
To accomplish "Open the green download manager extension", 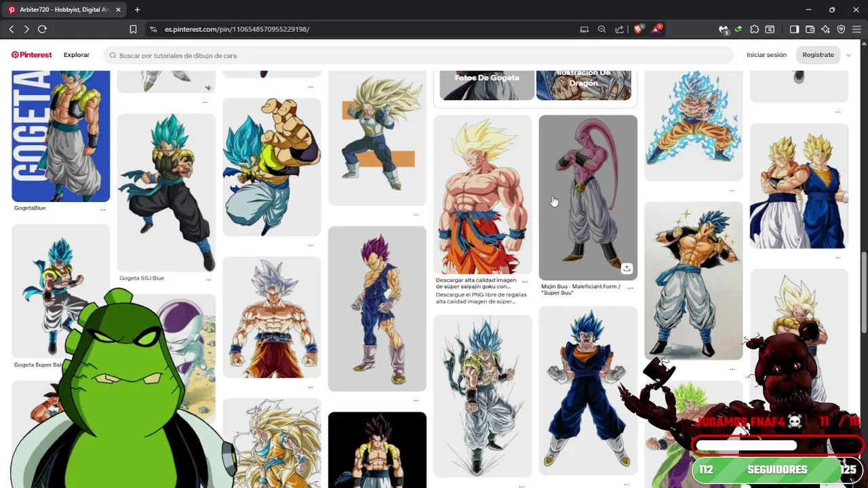I will tap(738, 29).
